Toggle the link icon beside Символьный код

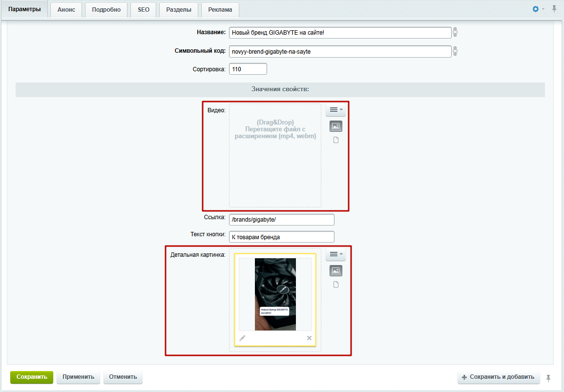(455, 51)
